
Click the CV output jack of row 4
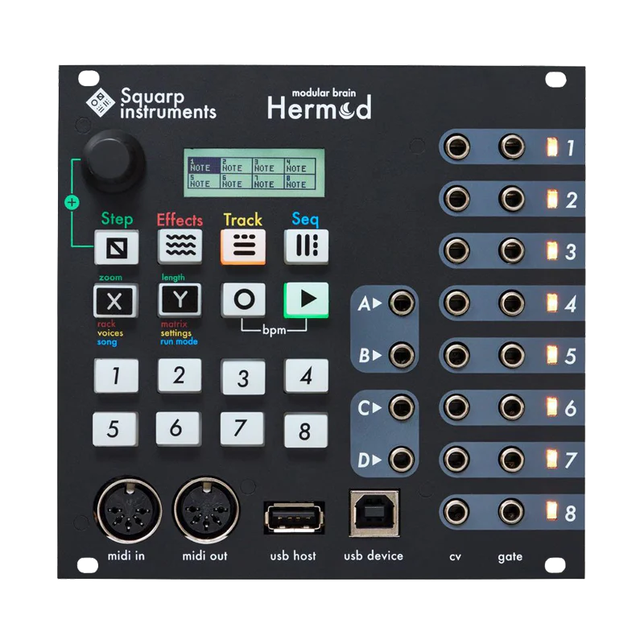tap(457, 303)
